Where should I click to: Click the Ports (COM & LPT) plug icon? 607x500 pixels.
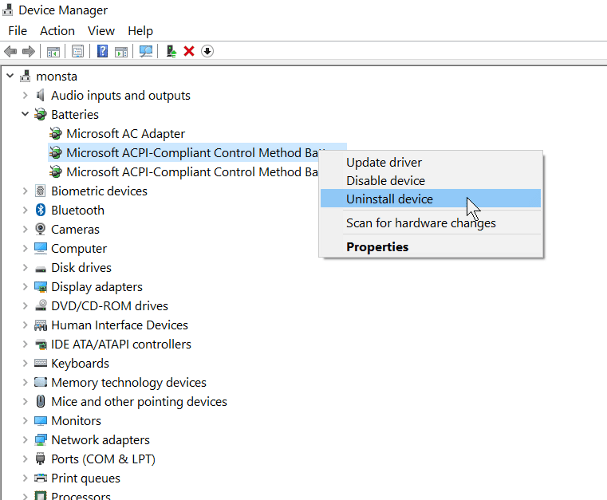coord(40,459)
